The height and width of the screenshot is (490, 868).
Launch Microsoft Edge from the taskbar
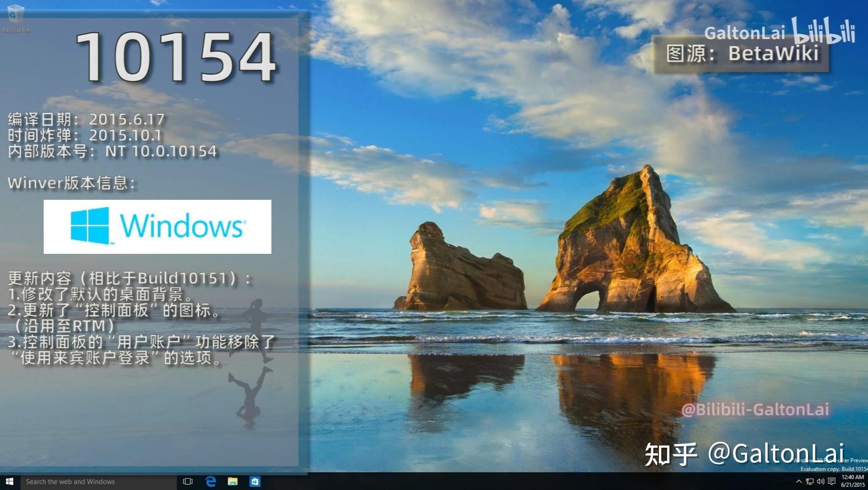(210, 481)
